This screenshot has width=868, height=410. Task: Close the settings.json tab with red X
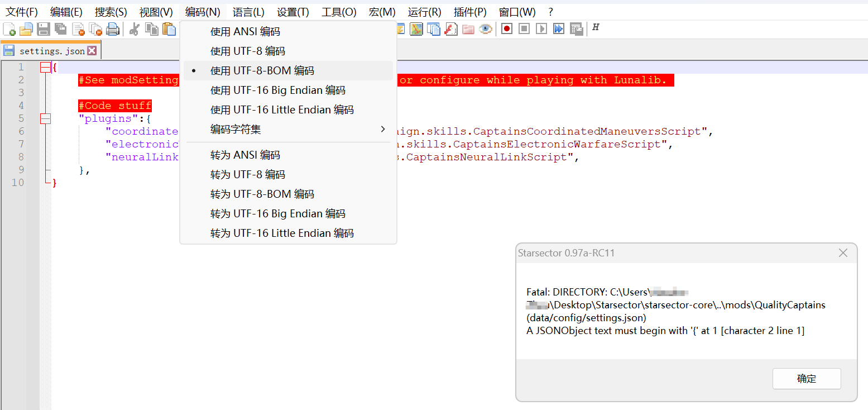(92, 51)
